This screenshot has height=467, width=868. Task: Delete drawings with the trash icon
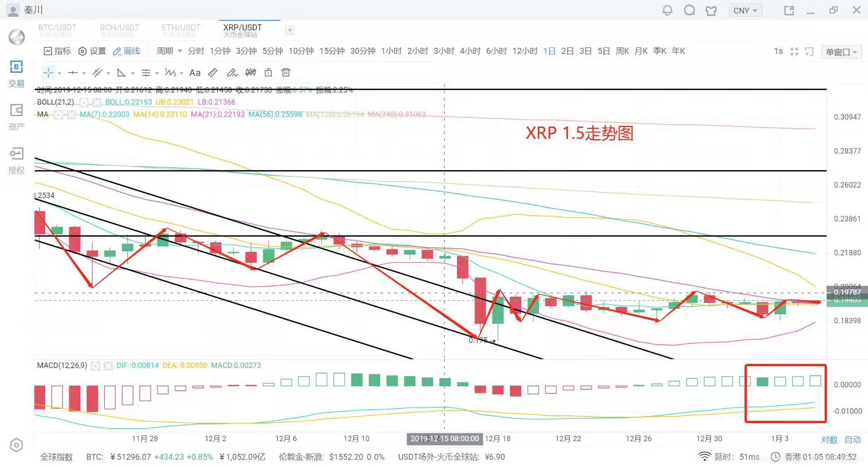[286, 72]
